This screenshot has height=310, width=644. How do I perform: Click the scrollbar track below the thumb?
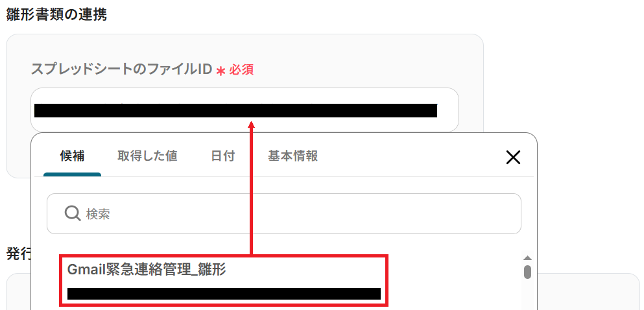[x=527, y=294]
